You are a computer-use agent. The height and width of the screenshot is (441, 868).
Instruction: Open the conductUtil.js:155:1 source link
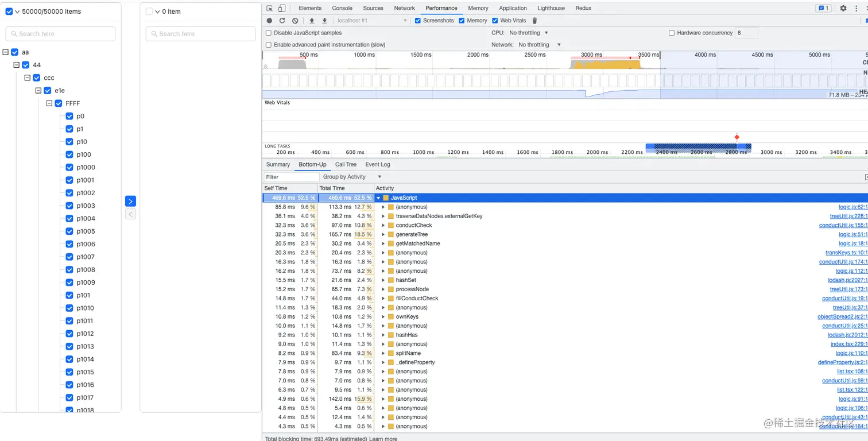(843, 225)
